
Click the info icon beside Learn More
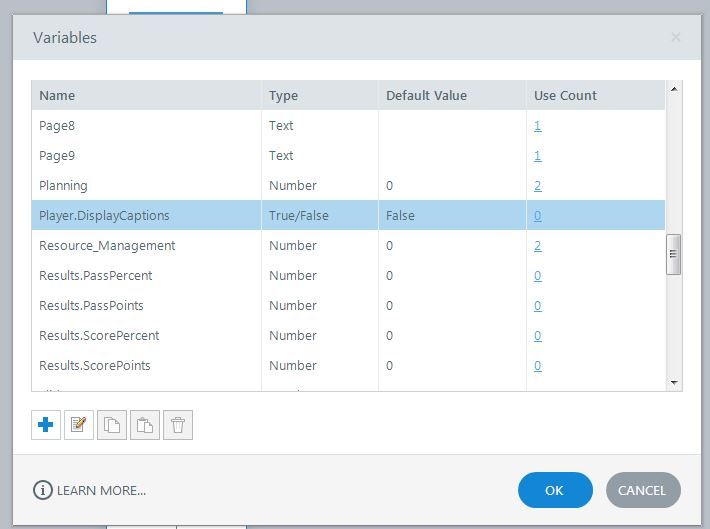coord(43,490)
